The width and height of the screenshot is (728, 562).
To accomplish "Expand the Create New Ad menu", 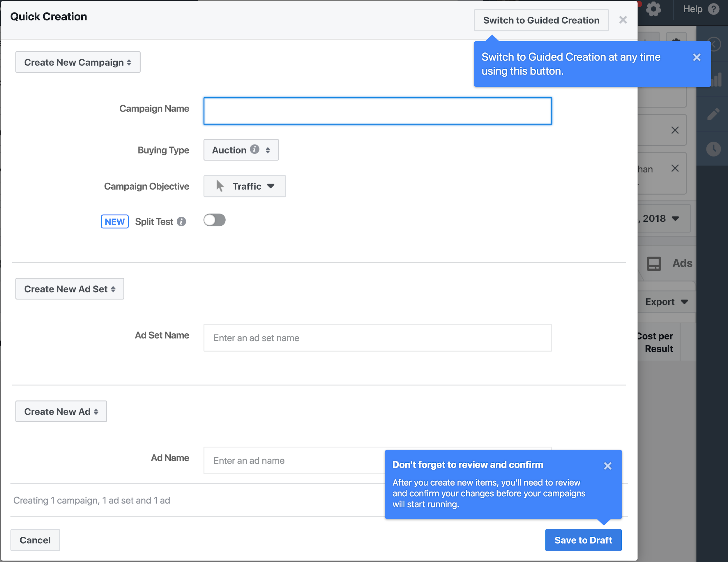I will (x=60, y=412).
